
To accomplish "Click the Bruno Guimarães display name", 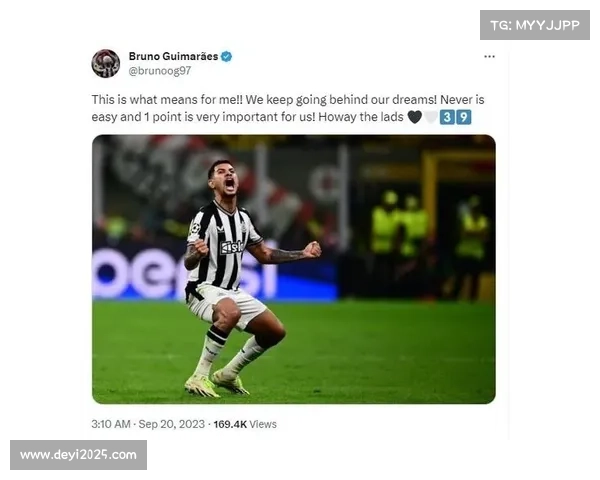I will click(173, 56).
